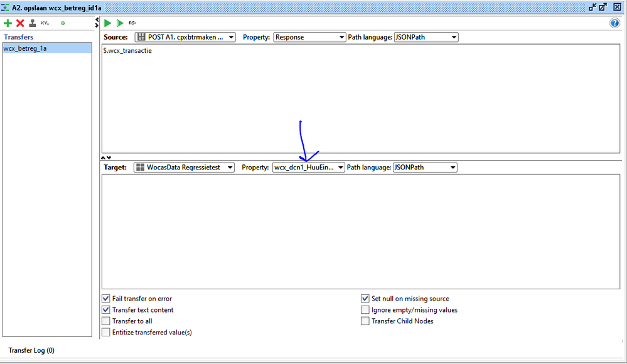Enable Transfer to all checkbox
627x364 pixels.
coord(106,321)
